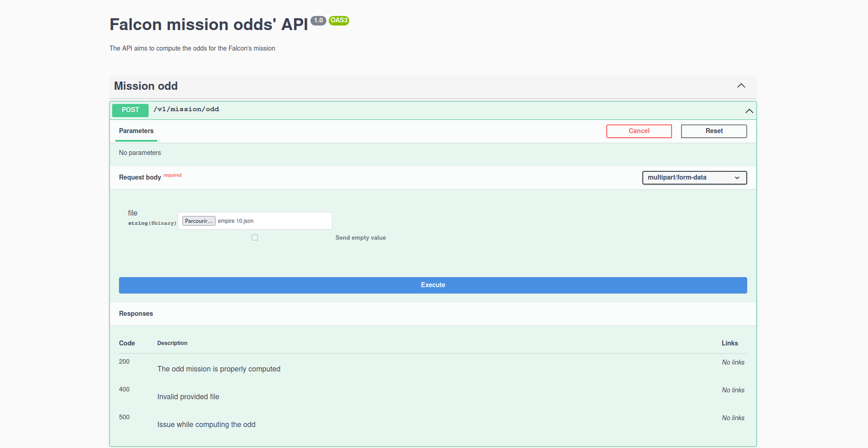Viewport: 868px width, 448px height.
Task: Click "Issue while computing the odd" description
Action: click(207, 425)
